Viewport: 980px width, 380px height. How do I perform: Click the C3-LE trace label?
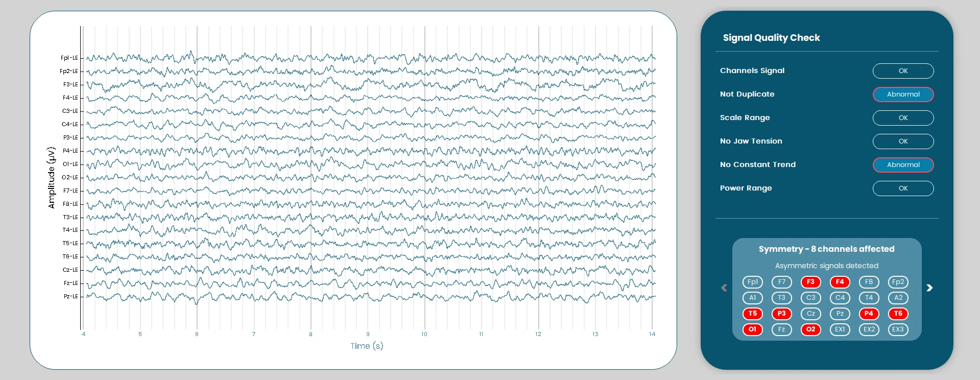pyautogui.click(x=70, y=111)
